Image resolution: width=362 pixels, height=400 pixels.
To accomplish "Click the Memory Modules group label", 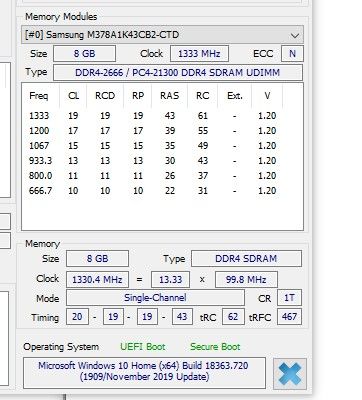I will 61,17.
